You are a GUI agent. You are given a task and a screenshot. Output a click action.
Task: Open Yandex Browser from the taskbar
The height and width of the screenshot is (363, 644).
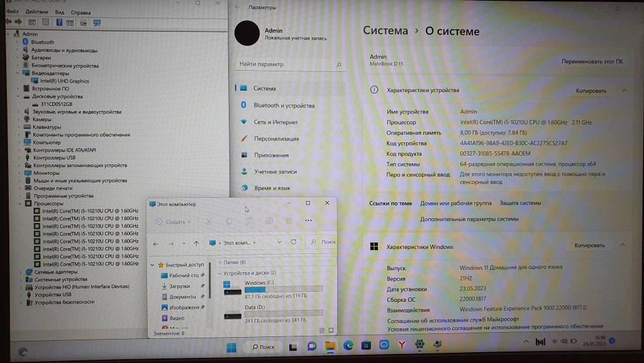point(402,345)
